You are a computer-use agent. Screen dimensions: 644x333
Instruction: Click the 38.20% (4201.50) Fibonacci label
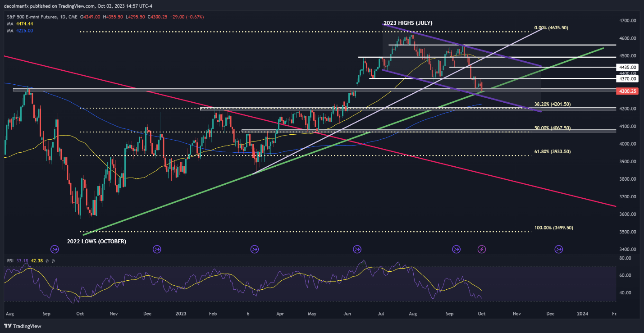[553, 104]
